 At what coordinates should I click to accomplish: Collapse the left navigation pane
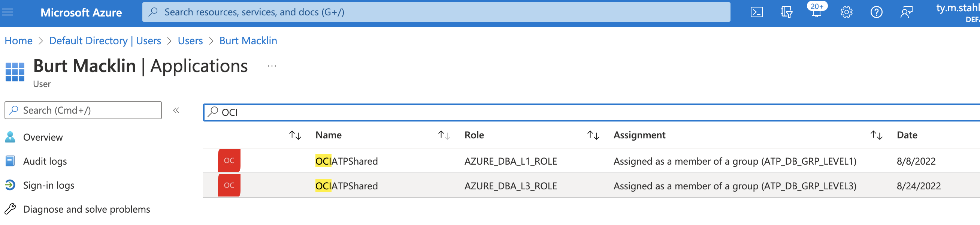176,110
